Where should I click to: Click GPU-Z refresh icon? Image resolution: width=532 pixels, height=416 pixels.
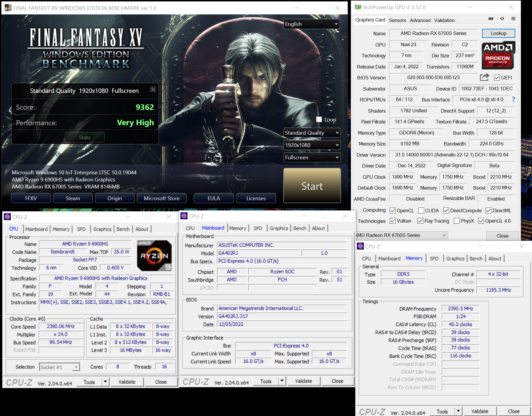click(502, 19)
